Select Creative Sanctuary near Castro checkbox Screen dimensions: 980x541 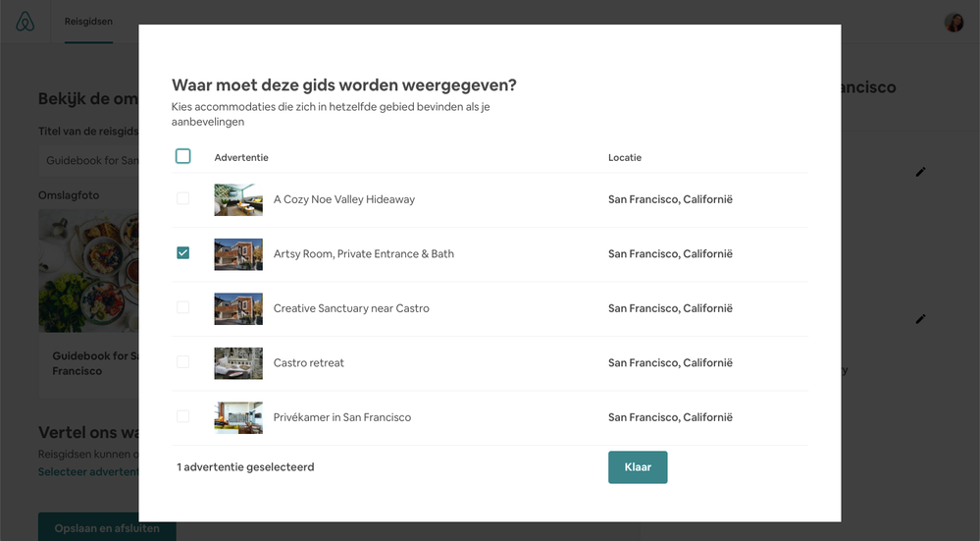coord(182,307)
